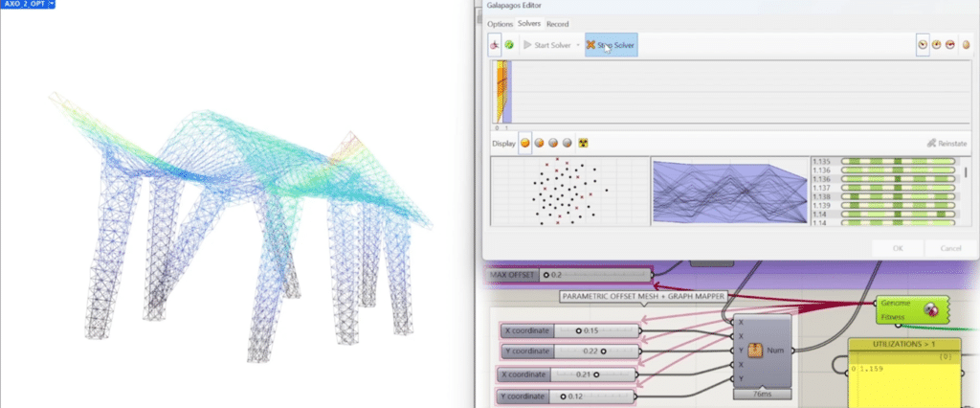Viewport: 980px width, 408px height.
Task: Open the Start Solver dropdown arrow
Action: coord(578,45)
